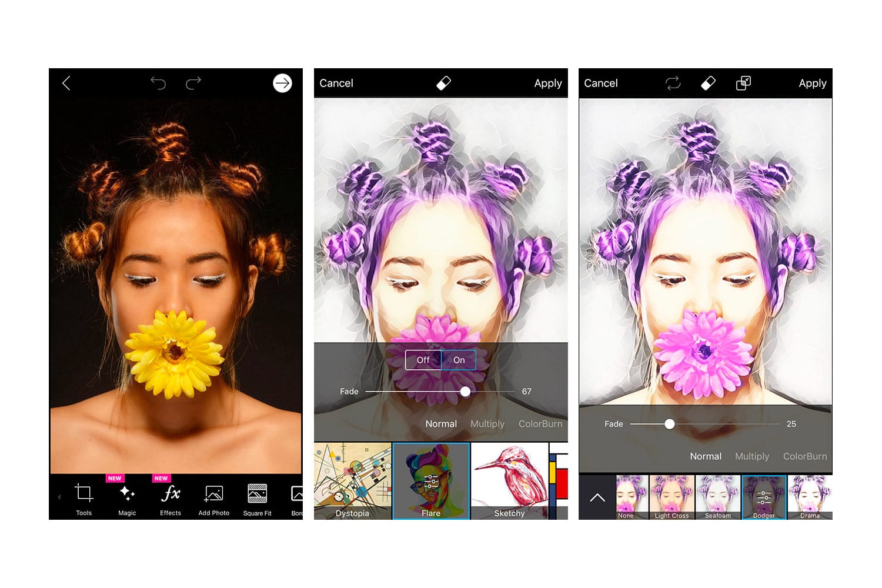The width and height of the screenshot is (882, 588).
Task: Redo the last edit
Action: coord(193,83)
